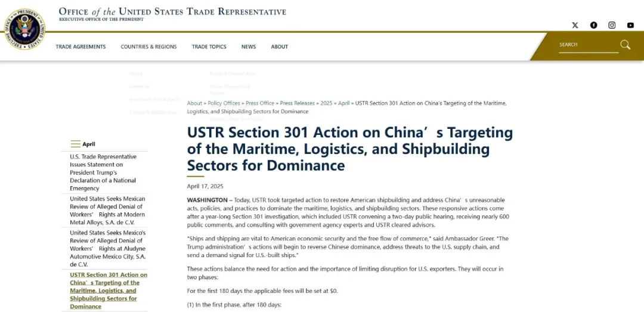
Task: Click the text '(1) In the first phase, after 180 days:'
Action: [234, 305]
